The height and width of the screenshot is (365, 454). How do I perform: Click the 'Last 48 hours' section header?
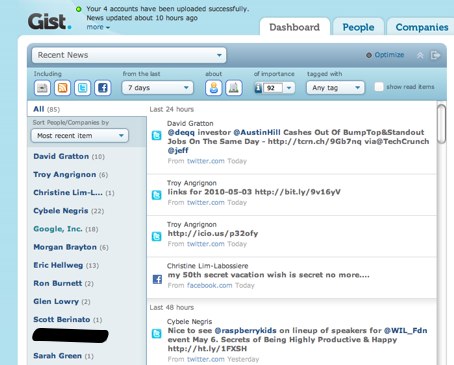(172, 307)
